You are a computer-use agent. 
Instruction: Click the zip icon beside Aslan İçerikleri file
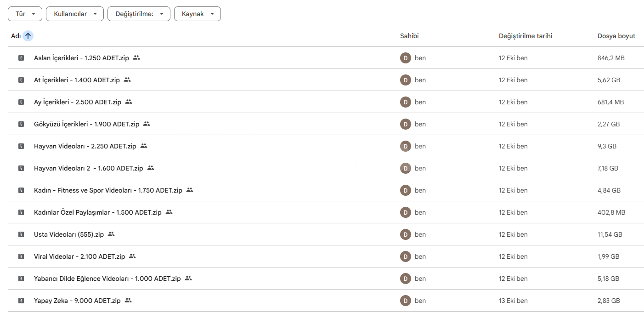point(21,58)
